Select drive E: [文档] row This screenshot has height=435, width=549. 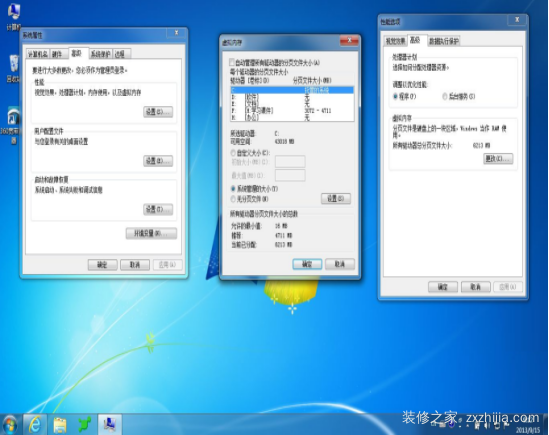[292, 104]
